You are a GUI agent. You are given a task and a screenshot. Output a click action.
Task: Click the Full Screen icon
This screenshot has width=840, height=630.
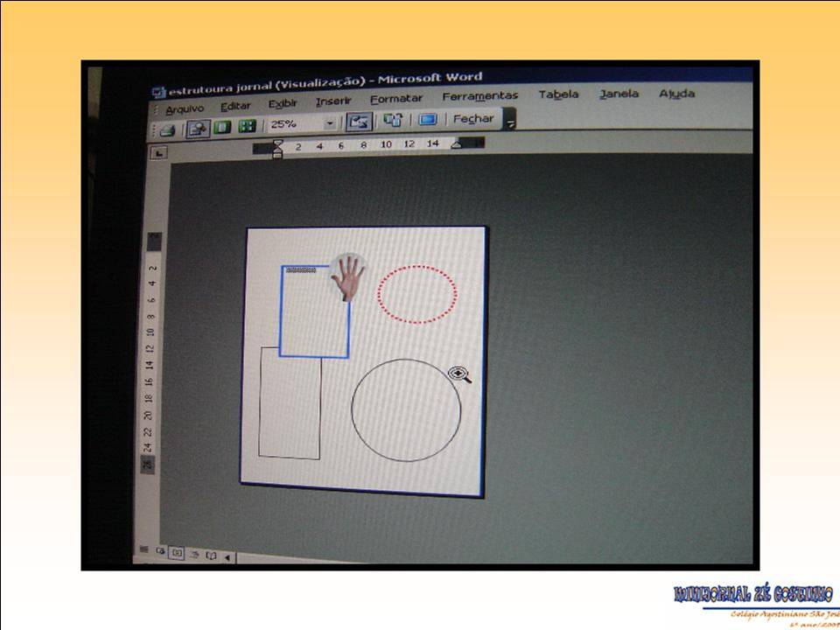pos(427,119)
